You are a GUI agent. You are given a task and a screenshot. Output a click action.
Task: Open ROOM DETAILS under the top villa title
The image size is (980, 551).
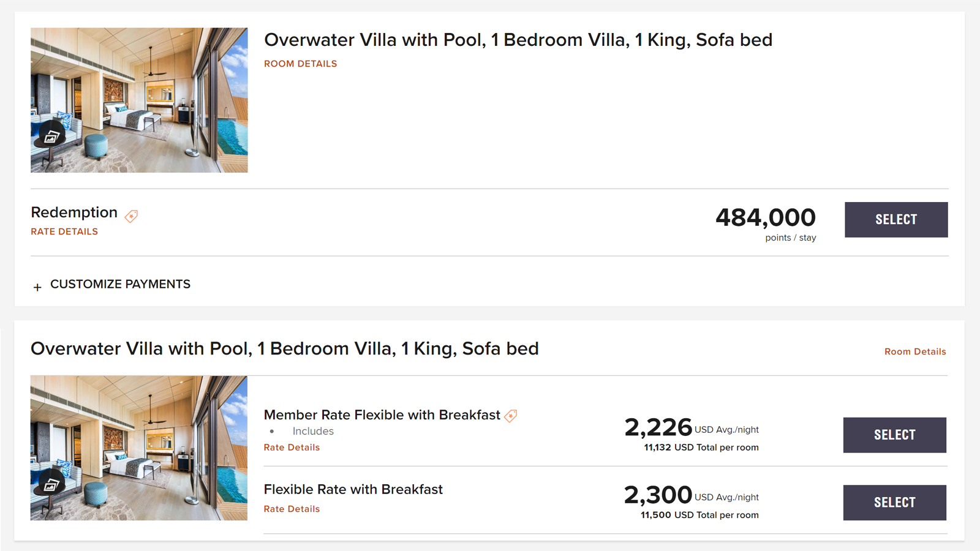point(300,64)
